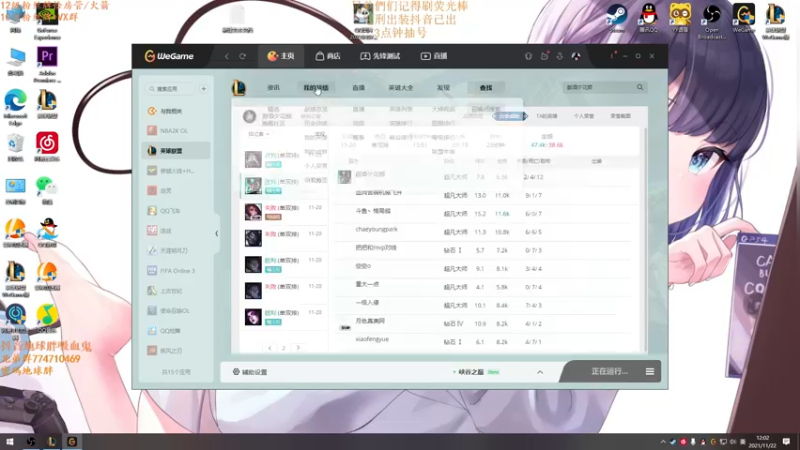The image size is (800, 450).
Task: Click the WeGame logo
Action: [169, 56]
